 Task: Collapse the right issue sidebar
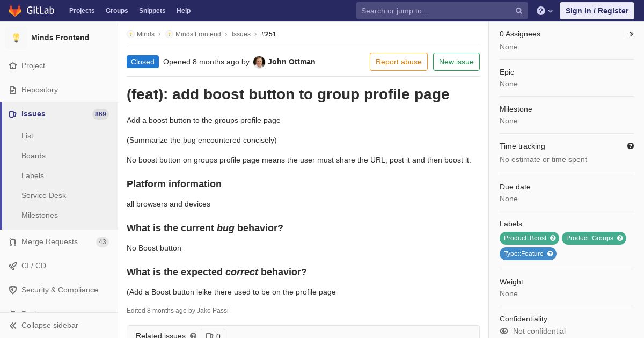click(x=631, y=34)
